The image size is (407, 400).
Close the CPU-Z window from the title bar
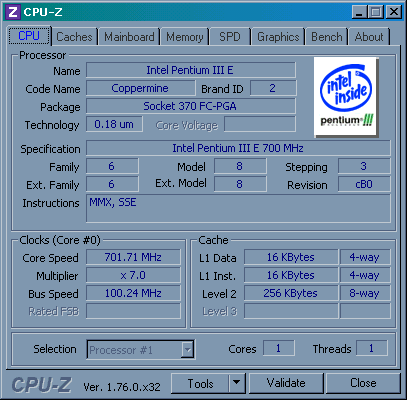tap(394, 12)
